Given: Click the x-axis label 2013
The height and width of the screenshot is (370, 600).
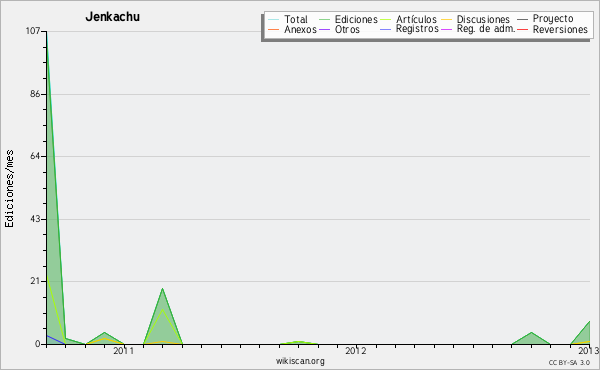Looking at the screenshot, I should pos(589,350).
